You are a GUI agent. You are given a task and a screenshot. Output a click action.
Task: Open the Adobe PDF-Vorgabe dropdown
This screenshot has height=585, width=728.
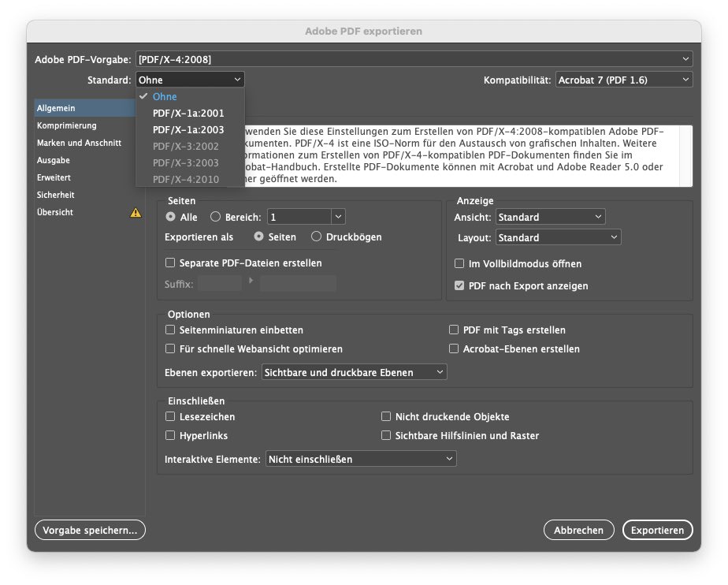pos(414,58)
